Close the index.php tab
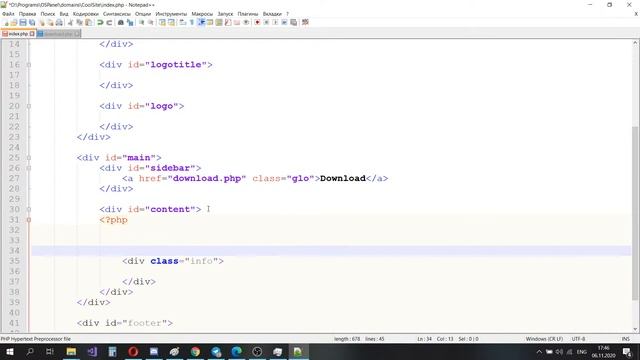Screen dimensions: 640x360 (x=32, y=34)
